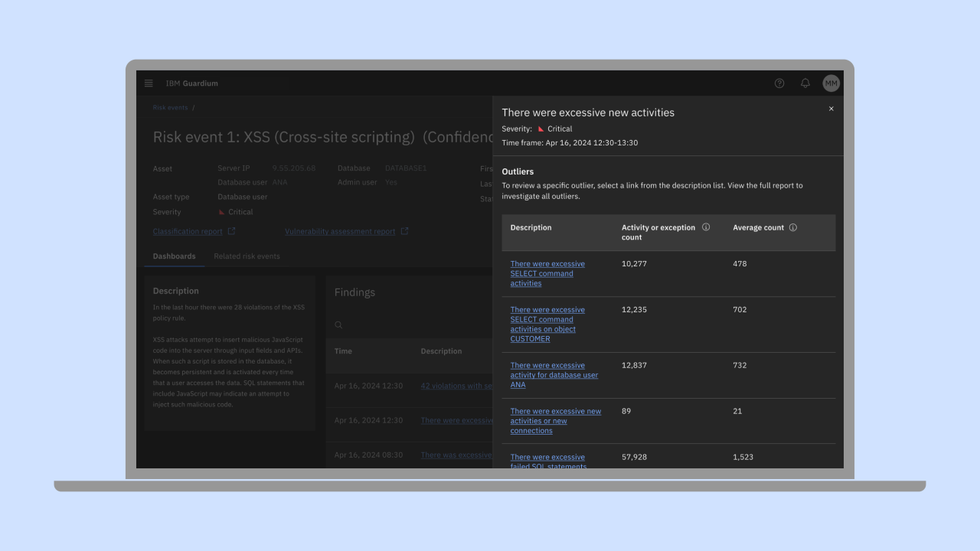This screenshot has width=980, height=551.
Task: Click the Server IP value 9.55.205.68
Action: 294,168
